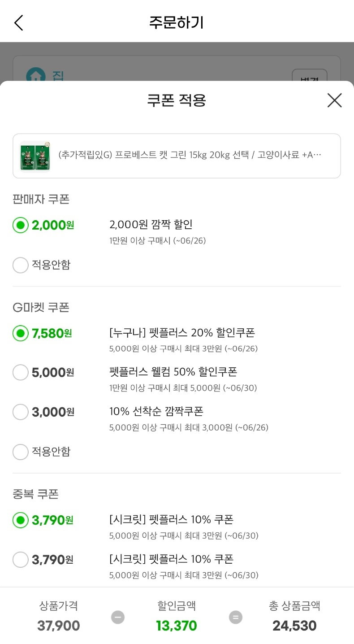Tap the 펫플러스 웰컴 50% 할인쿠폰 label
The height and width of the screenshot is (644, 354).
(173, 372)
